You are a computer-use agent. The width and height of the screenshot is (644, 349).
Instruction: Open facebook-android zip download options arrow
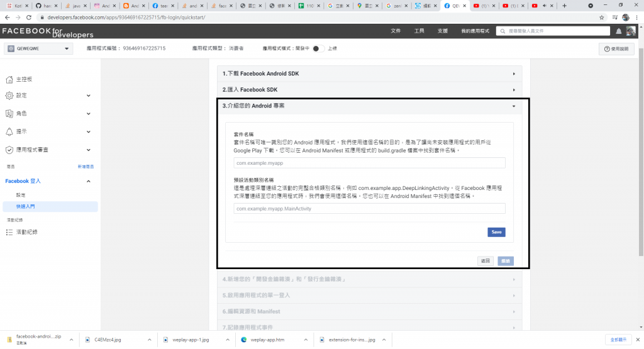coord(71,340)
